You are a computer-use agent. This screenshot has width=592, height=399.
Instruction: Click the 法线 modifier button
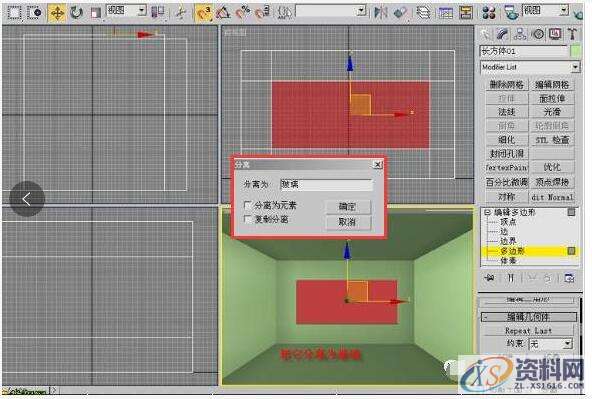(506, 112)
